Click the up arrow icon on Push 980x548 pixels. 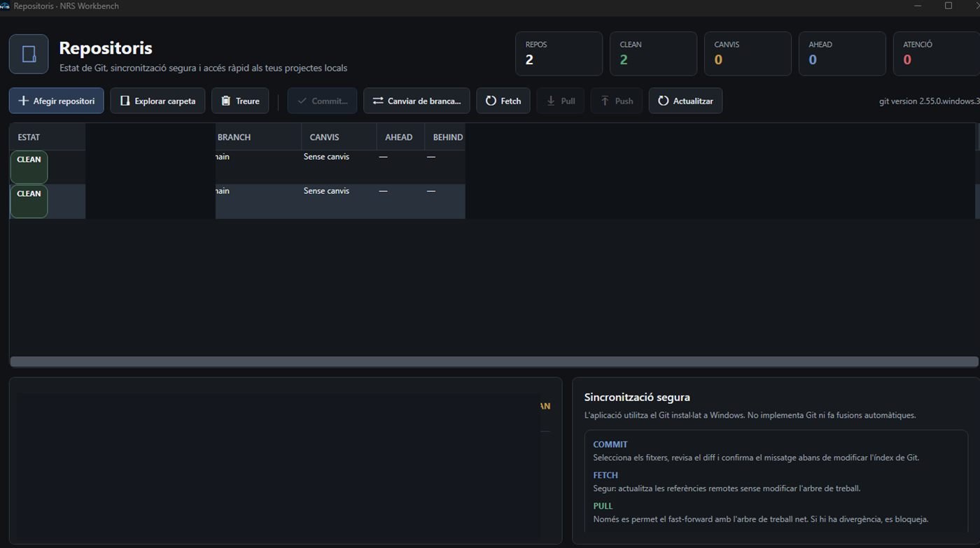(x=605, y=101)
